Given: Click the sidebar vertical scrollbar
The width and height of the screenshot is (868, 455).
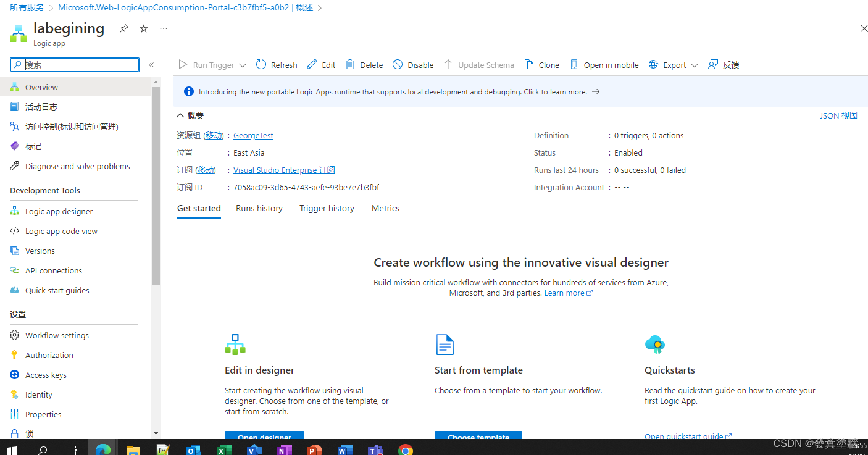Looking at the screenshot, I should pyautogui.click(x=156, y=185).
